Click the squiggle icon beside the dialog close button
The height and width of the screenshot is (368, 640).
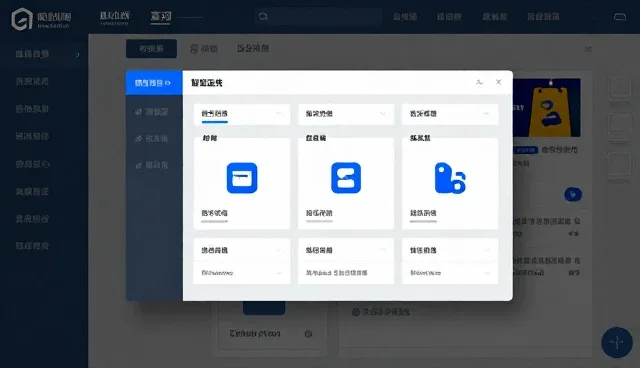tap(479, 82)
